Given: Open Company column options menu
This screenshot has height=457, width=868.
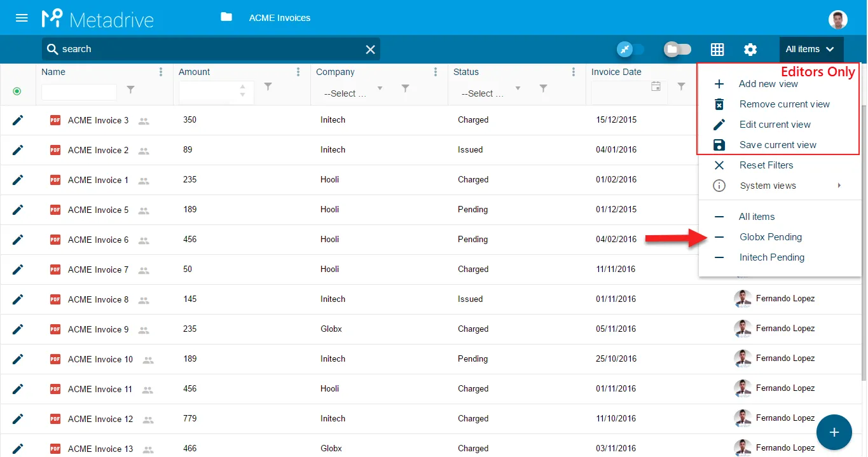Looking at the screenshot, I should 436,72.
